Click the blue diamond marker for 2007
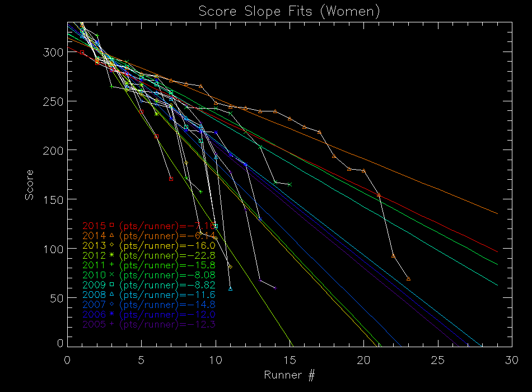Image resolution: width=532 pixels, height=392 pixels. click(111, 304)
